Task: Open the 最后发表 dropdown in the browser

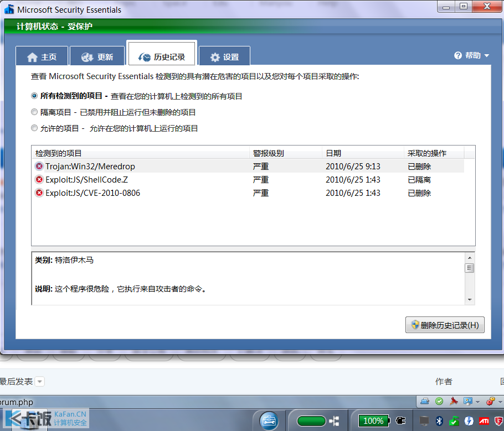Action: coord(39,382)
